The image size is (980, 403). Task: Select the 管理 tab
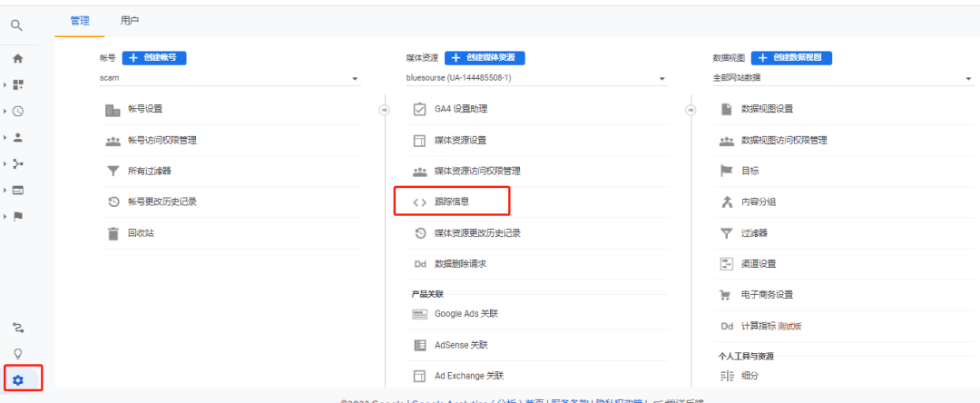pyautogui.click(x=80, y=20)
